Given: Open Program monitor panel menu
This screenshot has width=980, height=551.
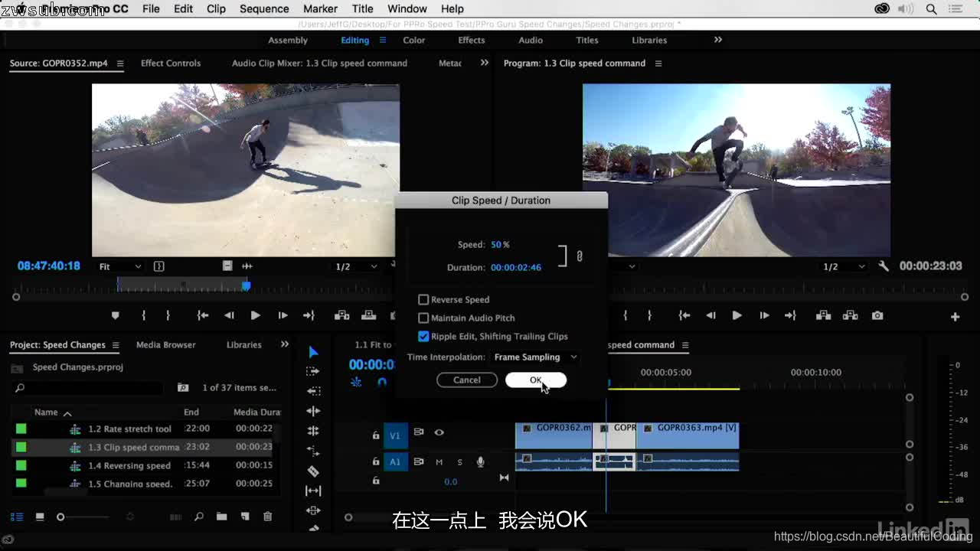Looking at the screenshot, I should click(658, 64).
